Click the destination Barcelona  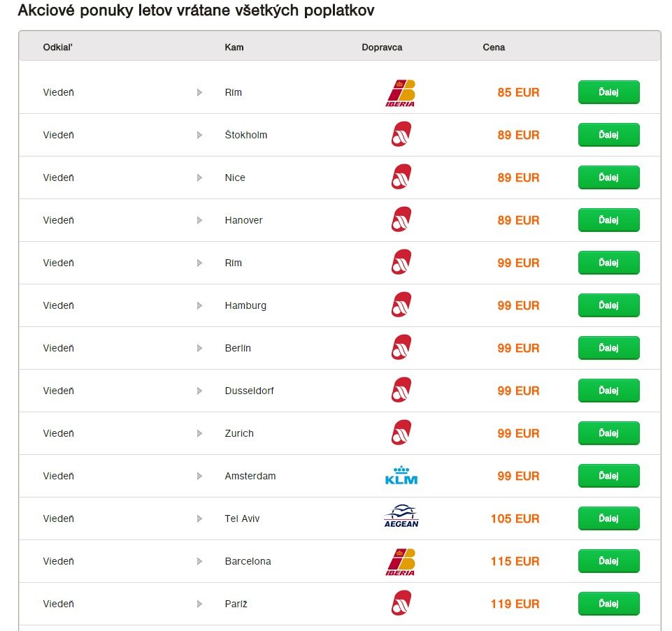tap(248, 561)
